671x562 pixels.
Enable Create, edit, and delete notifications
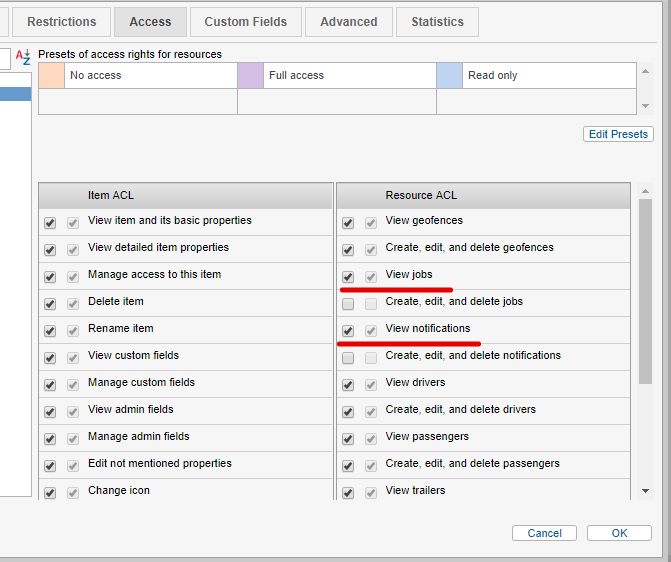(x=348, y=357)
